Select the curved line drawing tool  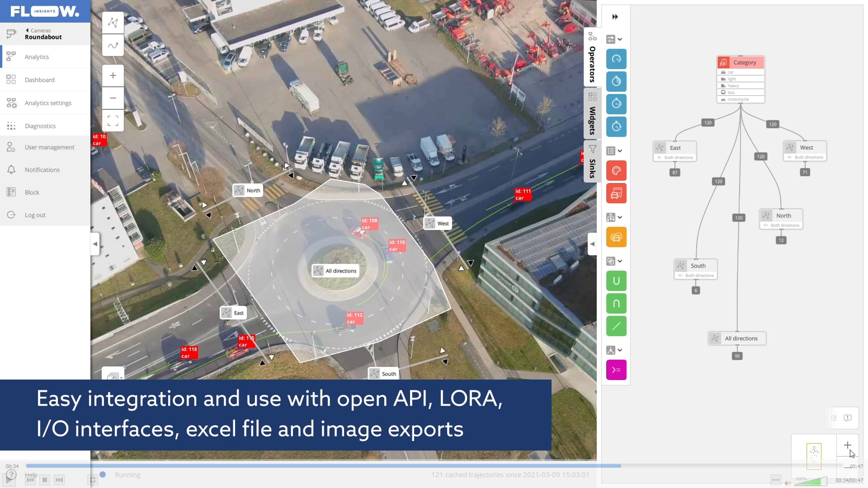tap(113, 45)
